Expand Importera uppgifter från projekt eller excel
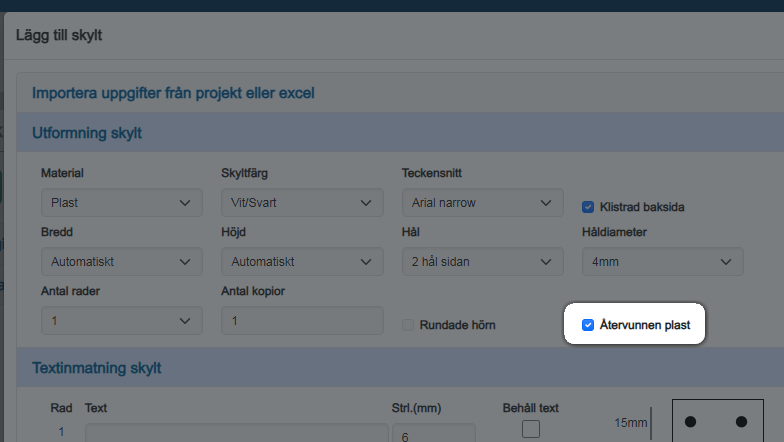Viewport: 784px width, 442px height. click(173, 93)
